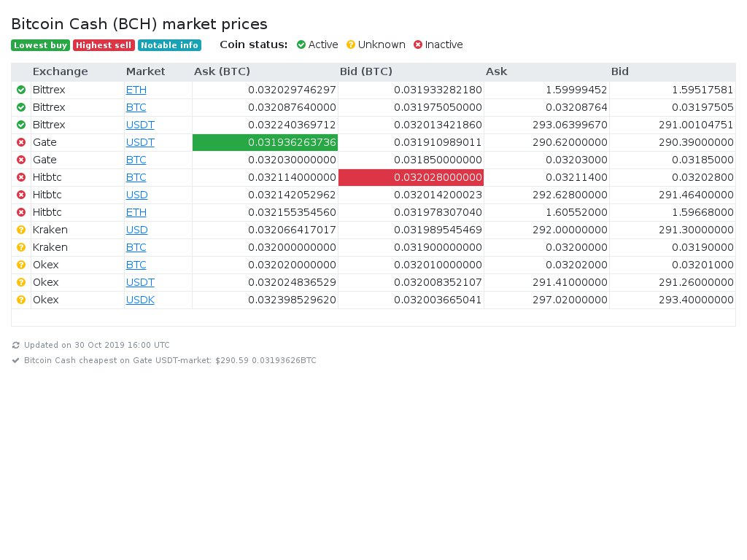Viewport: 747px width, 560px height.
Task: Open the Okex BTC market link
Action: click(x=136, y=265)
